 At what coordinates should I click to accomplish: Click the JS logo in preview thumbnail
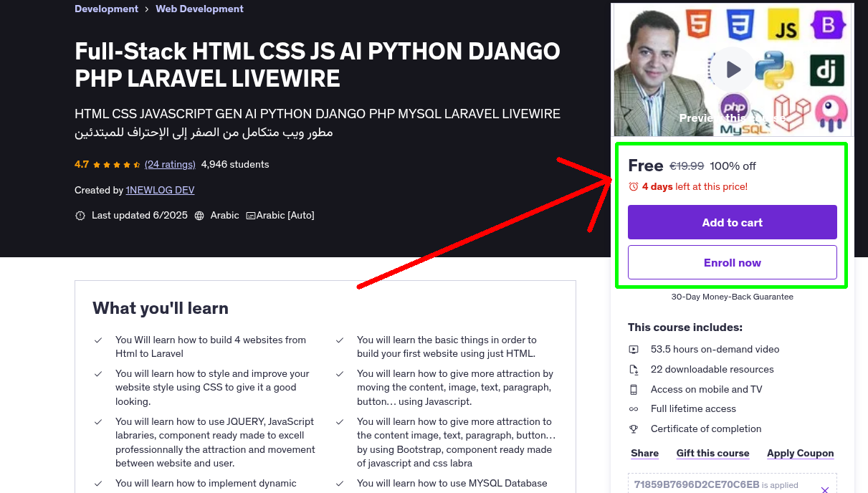(x=783, y=24)
